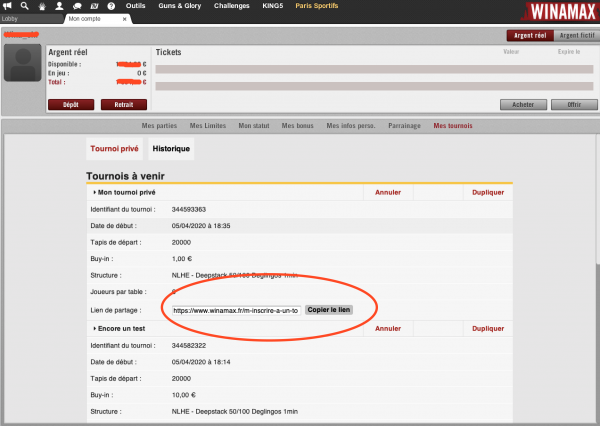Open the KING5 menu
This screenshot has height=426, width=600.
[x=272, y=6]
